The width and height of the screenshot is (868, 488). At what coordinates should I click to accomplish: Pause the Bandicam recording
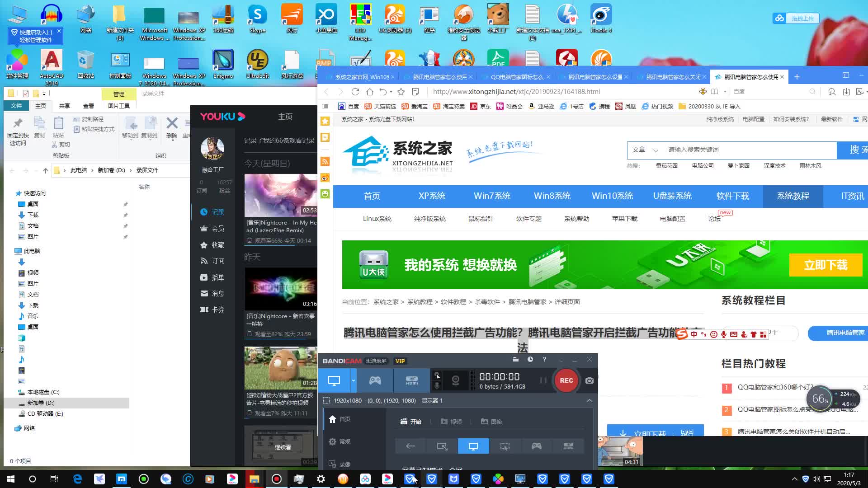tap(543, 380)
